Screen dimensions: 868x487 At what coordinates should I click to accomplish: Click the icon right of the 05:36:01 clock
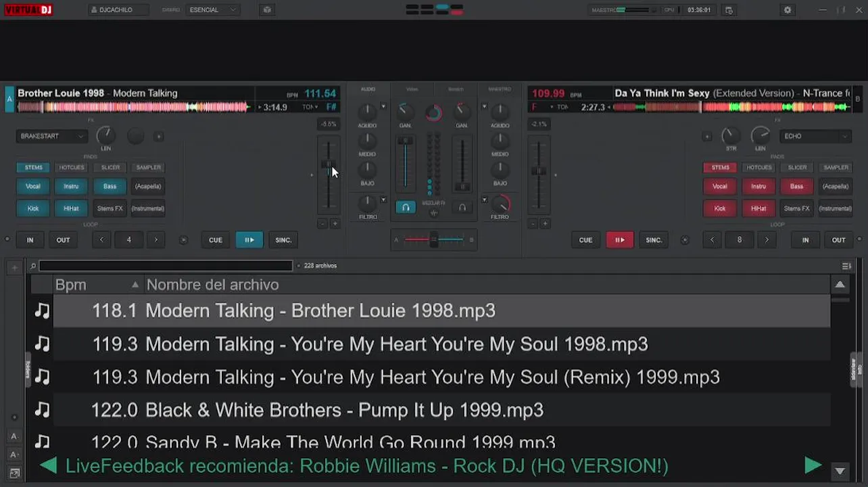tap(729, 10)
